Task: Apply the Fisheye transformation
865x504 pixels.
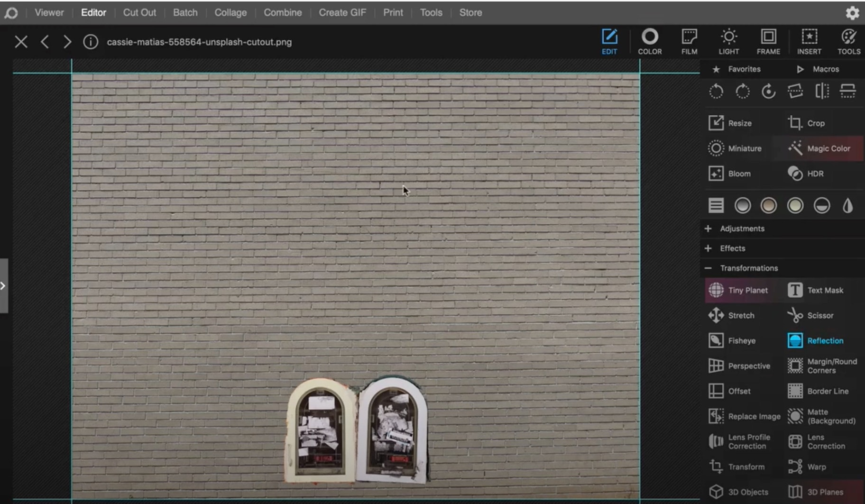Action: 733,340
